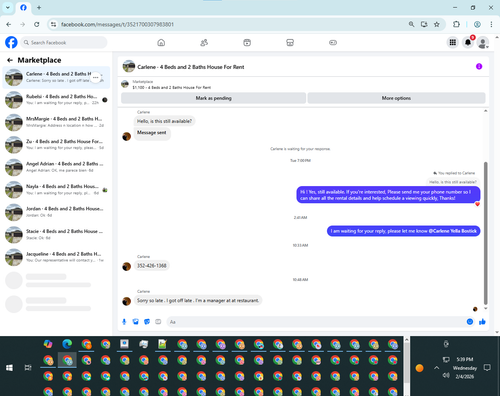Click the phone number 352-426-1368 message

pyautogui.click(x=152, y=266)
